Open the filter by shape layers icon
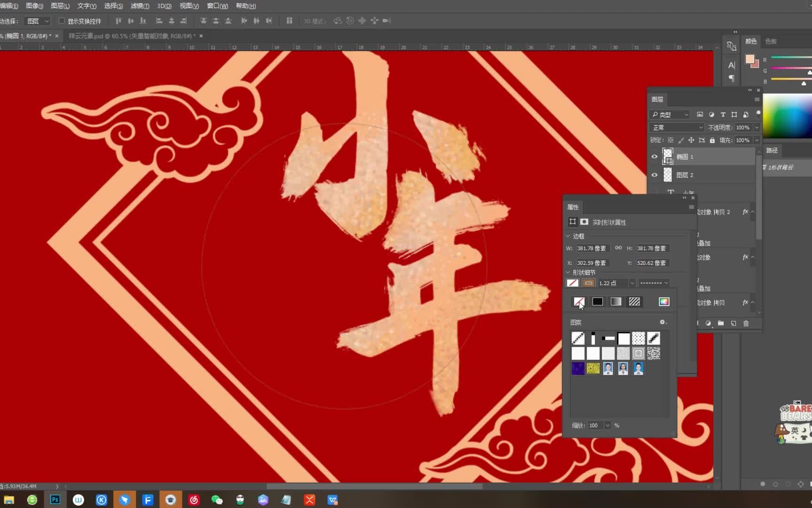812x508 pixels. [734, 114]
